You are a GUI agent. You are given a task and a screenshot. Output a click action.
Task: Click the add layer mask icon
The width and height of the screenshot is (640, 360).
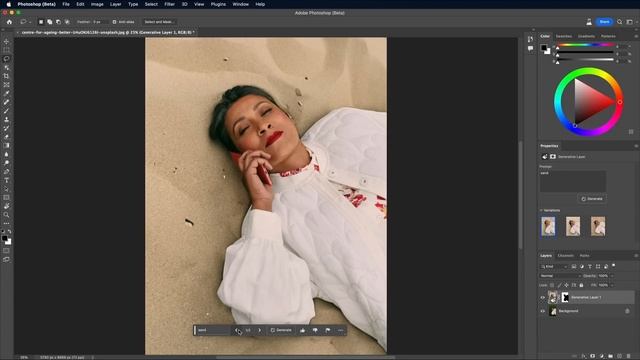point(593,356)
